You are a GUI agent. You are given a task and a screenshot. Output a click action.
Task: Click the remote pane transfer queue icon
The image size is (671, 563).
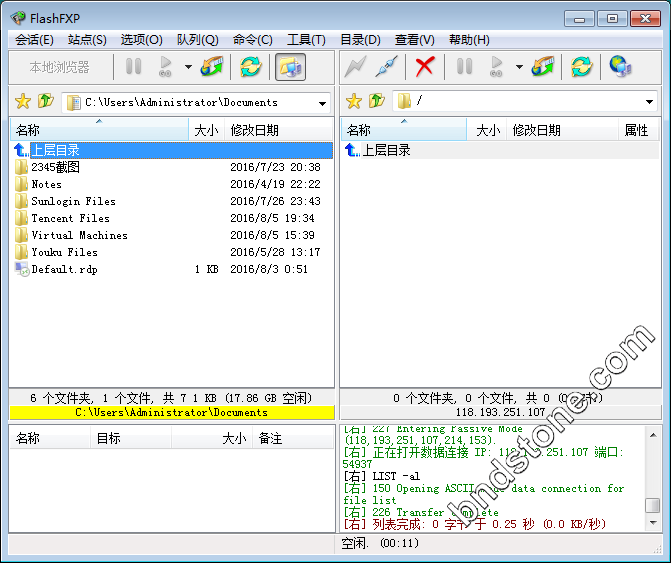(x=543, y=67)
